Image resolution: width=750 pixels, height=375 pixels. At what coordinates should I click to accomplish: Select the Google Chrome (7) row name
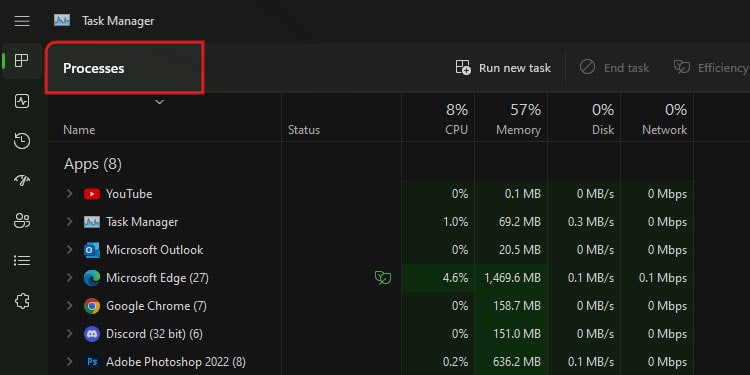(156, 306)
